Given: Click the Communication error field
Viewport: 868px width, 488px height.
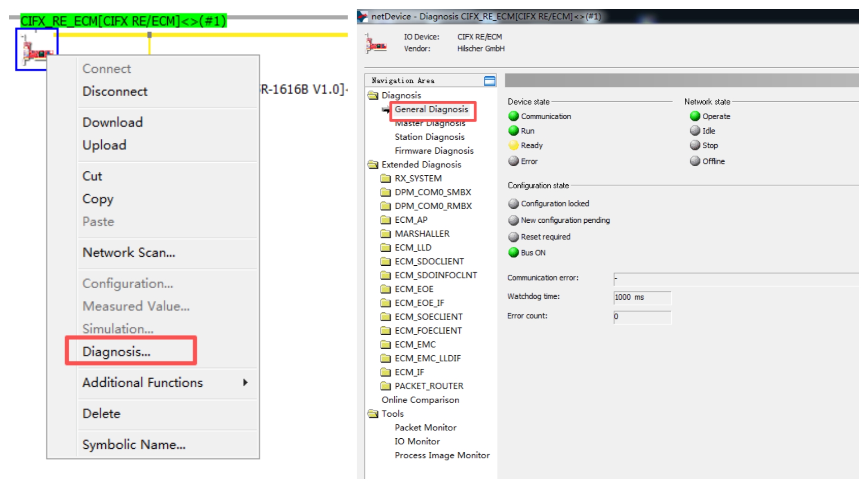Looking at the screenshot, I should point(736,279).
